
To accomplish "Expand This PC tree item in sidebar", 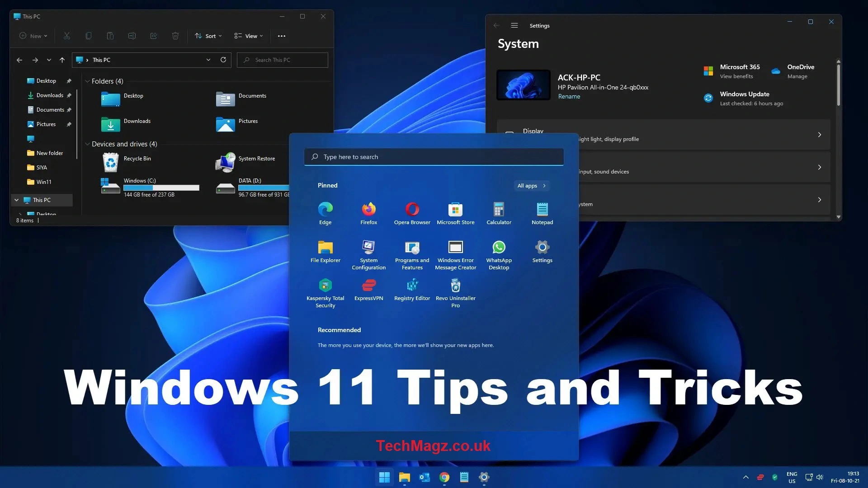I will click(15, 200).
